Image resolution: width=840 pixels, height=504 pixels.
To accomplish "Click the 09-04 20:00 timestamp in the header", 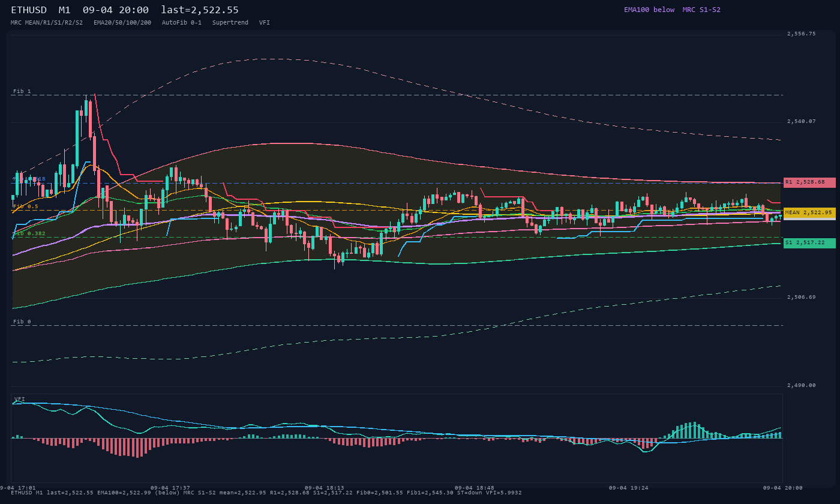I will (x=116, y=10).
